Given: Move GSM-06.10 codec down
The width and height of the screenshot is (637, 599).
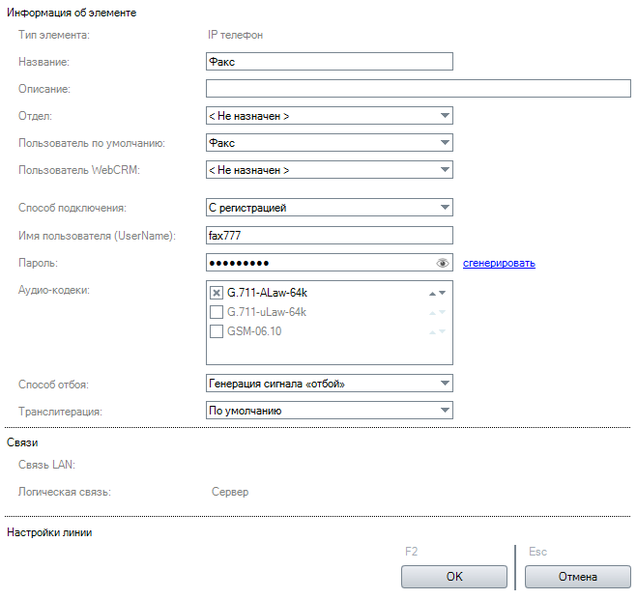Looking at the screenshot, I should click(x=442, y=332).
